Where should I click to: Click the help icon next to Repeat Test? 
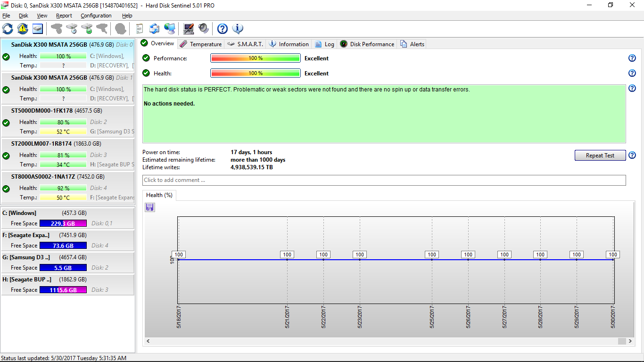[x=632, y=156]
